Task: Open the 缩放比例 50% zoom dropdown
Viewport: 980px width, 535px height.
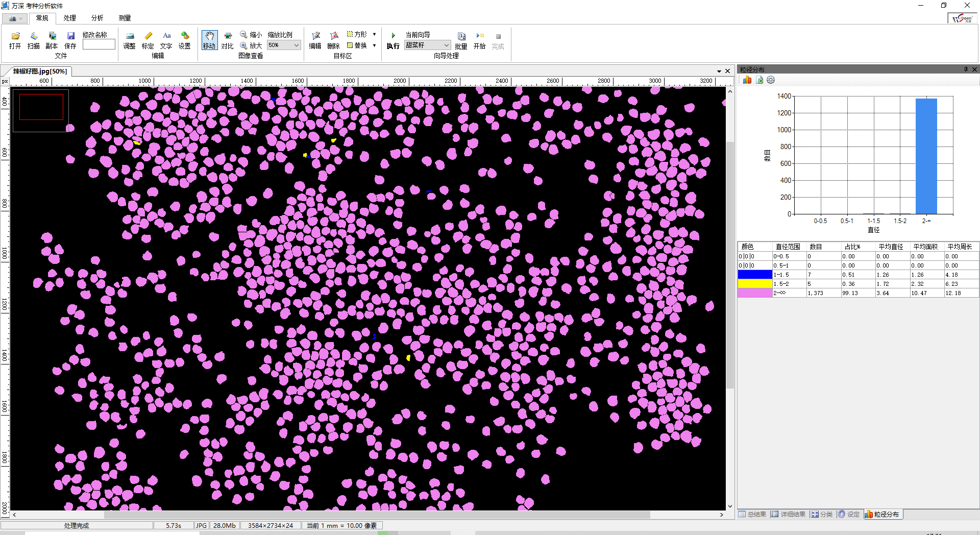Action: [x=296, y=45]
